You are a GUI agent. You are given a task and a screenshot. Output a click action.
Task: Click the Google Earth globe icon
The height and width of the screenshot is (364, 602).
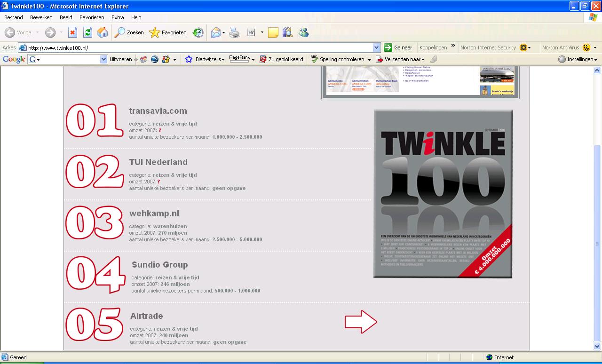click(154, 59)
